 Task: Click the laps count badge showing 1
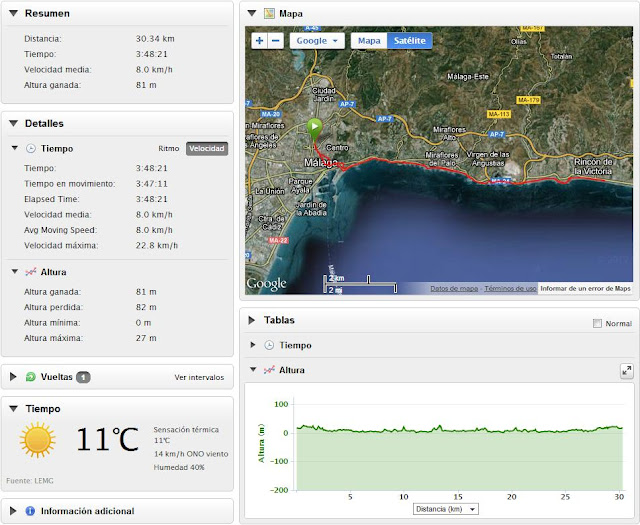point(83,377)
